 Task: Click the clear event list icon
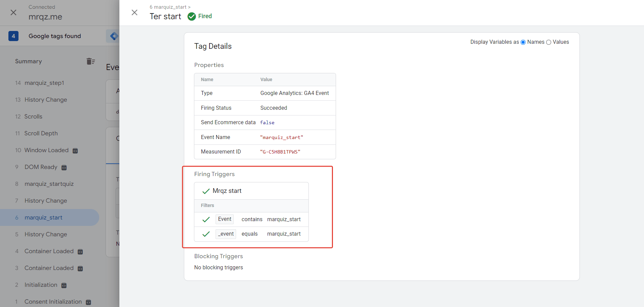click(x=90, y=61)
